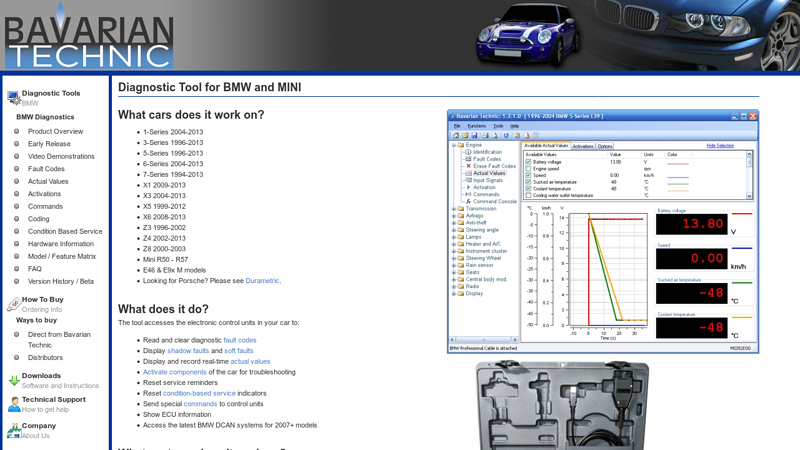Click the arrow icon beside Activation in the tree
This screenshot has height=450, width=800.
468,187
